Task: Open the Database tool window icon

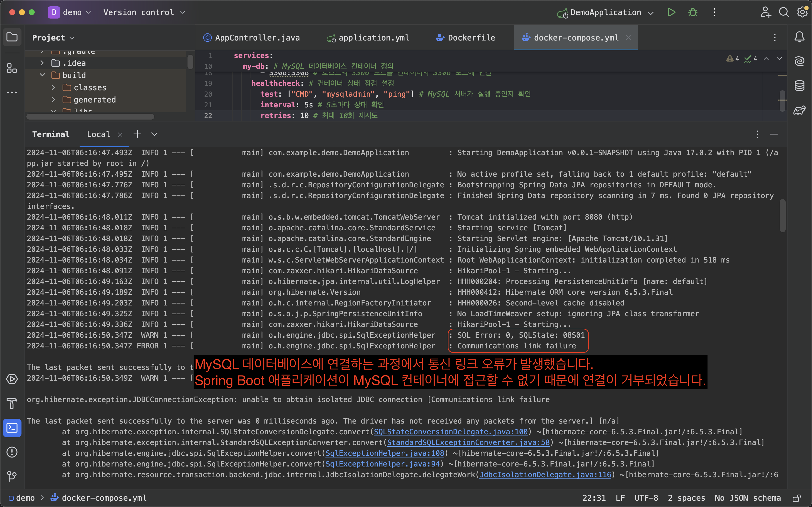Action: click(x=800, y=85)
